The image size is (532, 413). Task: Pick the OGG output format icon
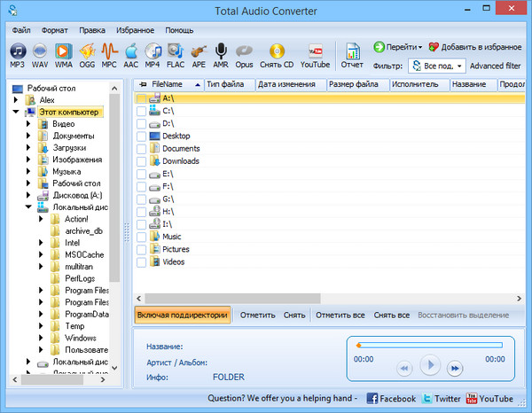coord(87,53)
